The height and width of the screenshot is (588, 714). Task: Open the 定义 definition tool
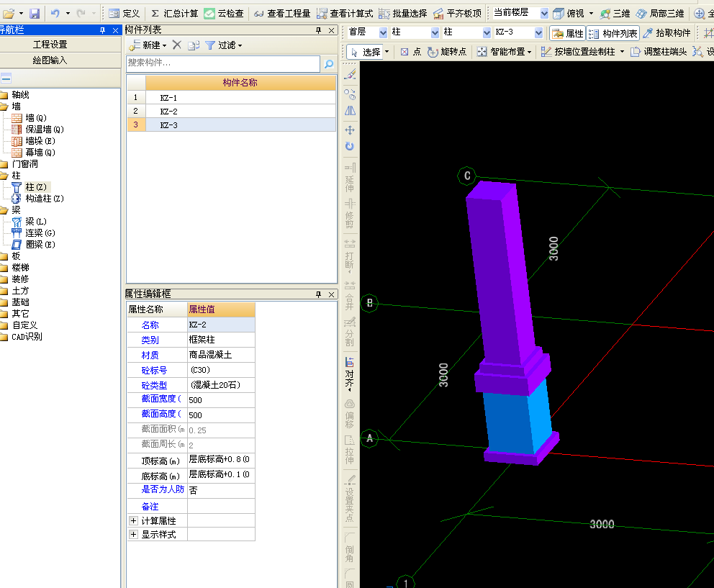pyautogui.click(x=125, y=14)
